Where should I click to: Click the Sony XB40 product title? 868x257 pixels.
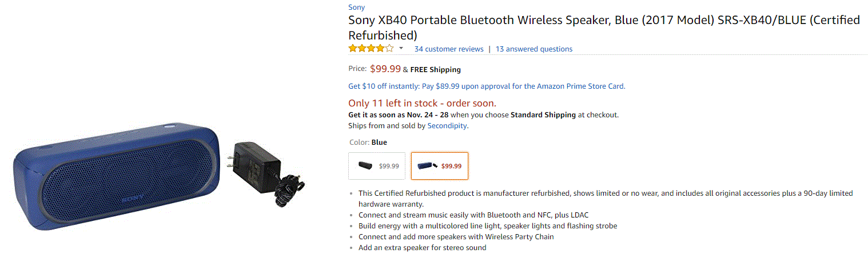point(604,27)
